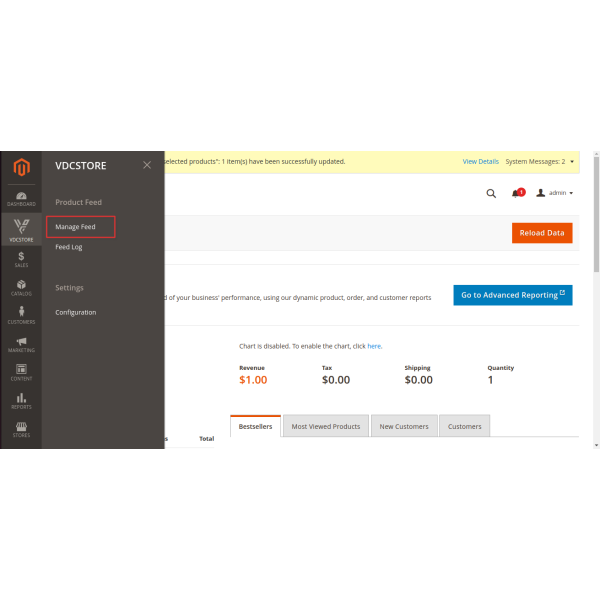This screenshot has height=600, width=600.
Task: Close the VDCStore flyout menu
Action: coord(147,165)
